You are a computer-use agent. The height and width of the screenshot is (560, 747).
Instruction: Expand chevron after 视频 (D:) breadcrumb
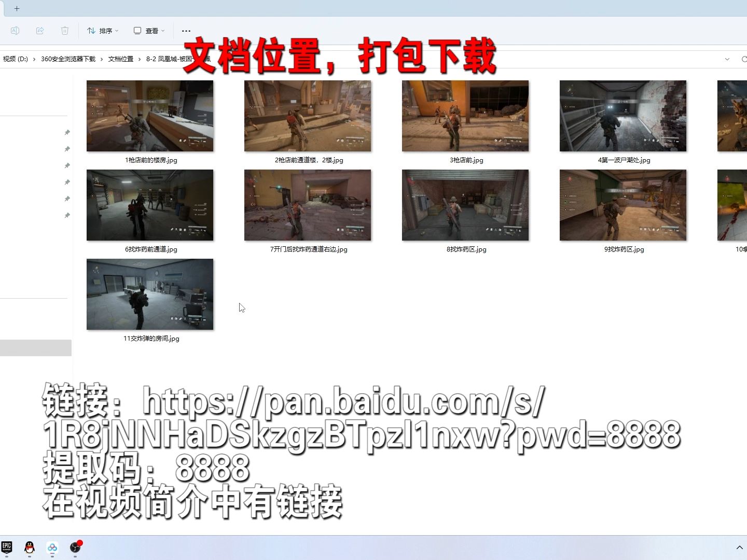click(x=34, y=59)
